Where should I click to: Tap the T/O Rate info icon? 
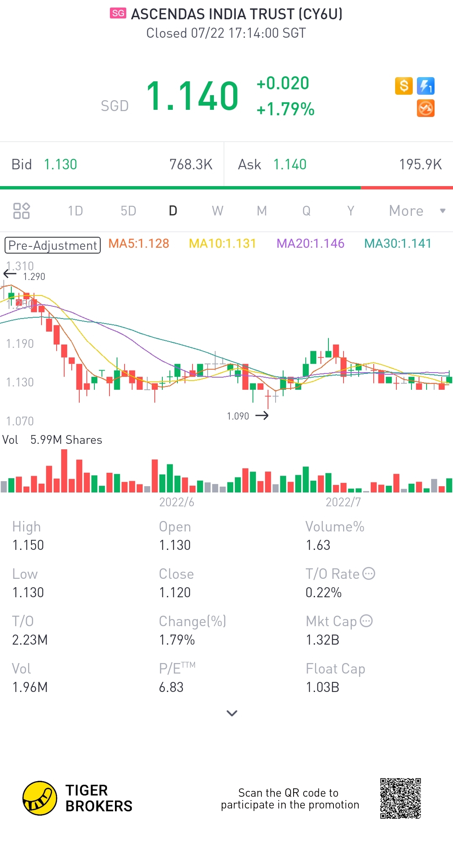click(x=369, y=573)
